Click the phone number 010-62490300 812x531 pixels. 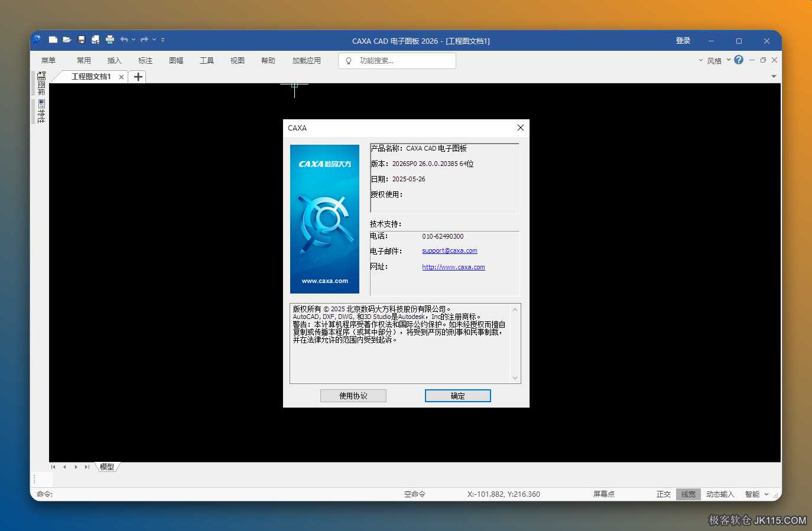point(443,236)
